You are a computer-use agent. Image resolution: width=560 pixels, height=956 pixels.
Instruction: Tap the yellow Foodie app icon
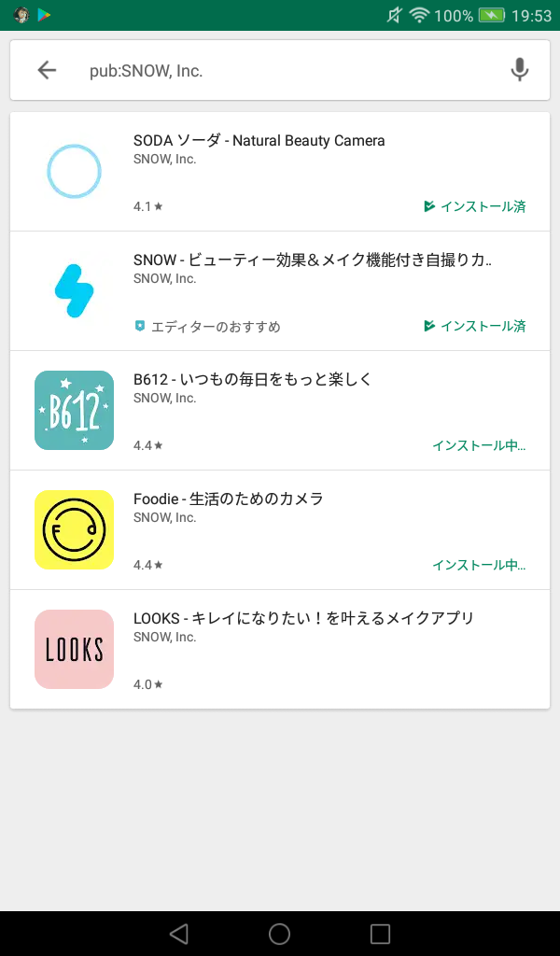click(74, 529)
